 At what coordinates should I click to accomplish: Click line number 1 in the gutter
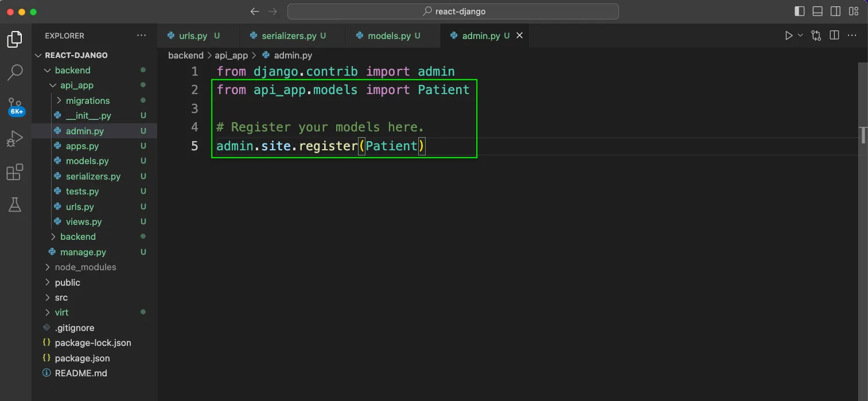click(x=194, y=71)
